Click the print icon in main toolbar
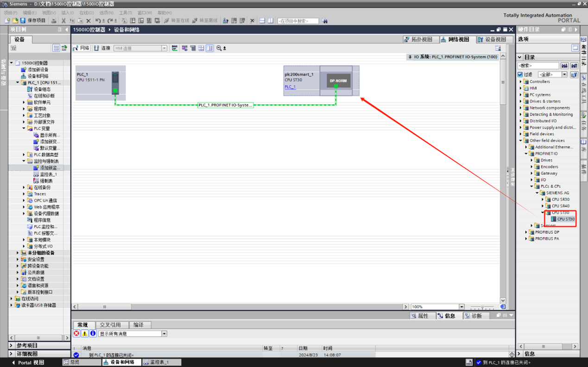 coord(54,21)
